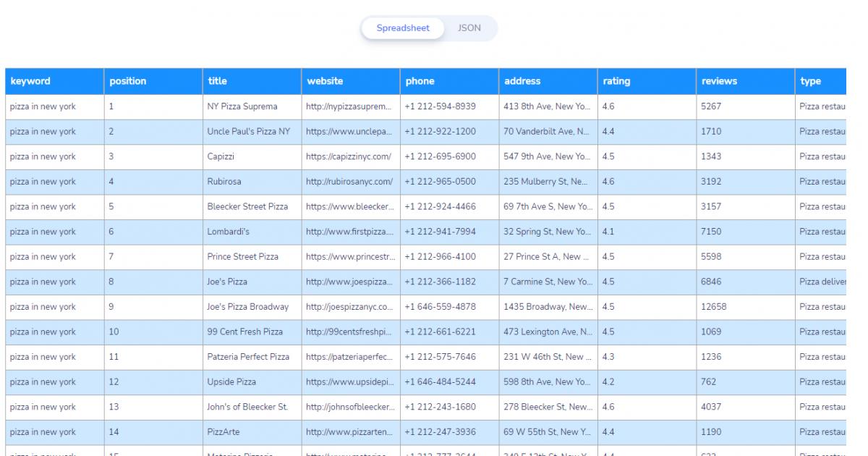Select the Joe's Pizza Broadway cell
868x456 pixels.
click(252, 307)
